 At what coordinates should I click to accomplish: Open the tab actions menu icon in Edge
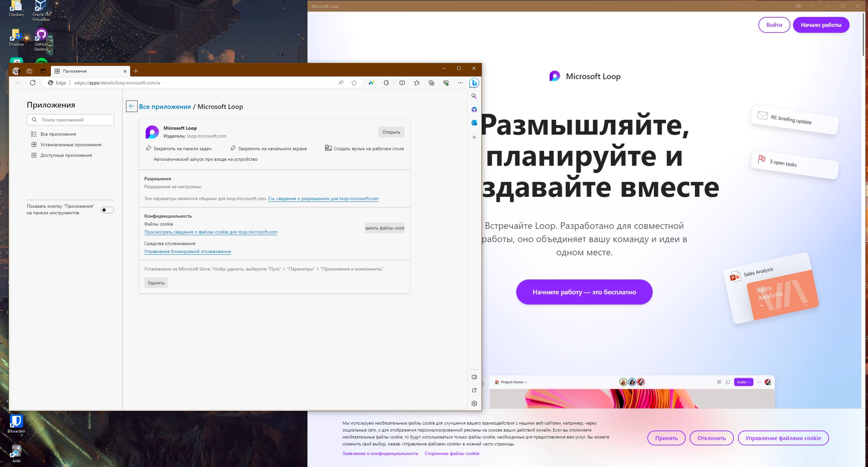click(x=43, y=71)
